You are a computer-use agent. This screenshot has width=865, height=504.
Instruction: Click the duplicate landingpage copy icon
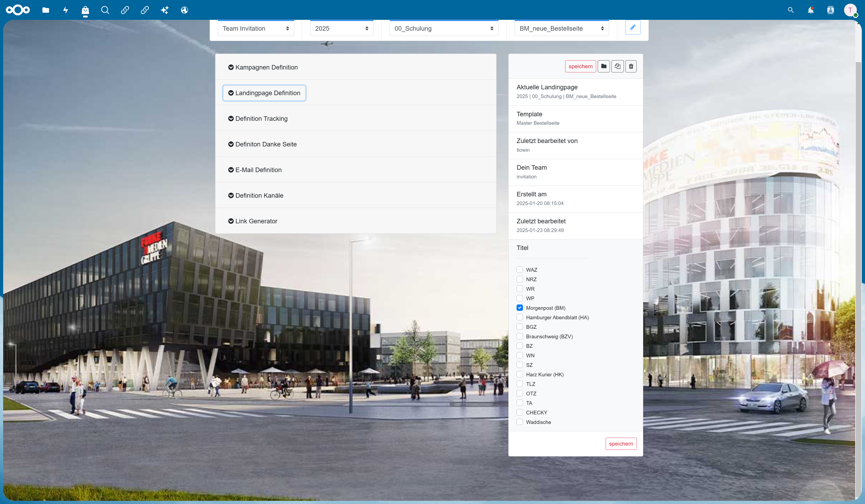(x=618, y=66)
